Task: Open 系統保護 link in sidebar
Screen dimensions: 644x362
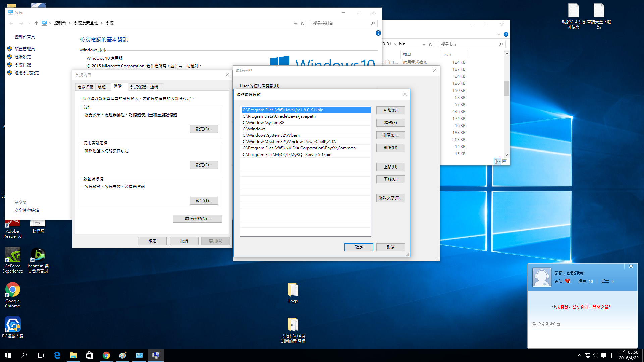Action: [23, 65]
